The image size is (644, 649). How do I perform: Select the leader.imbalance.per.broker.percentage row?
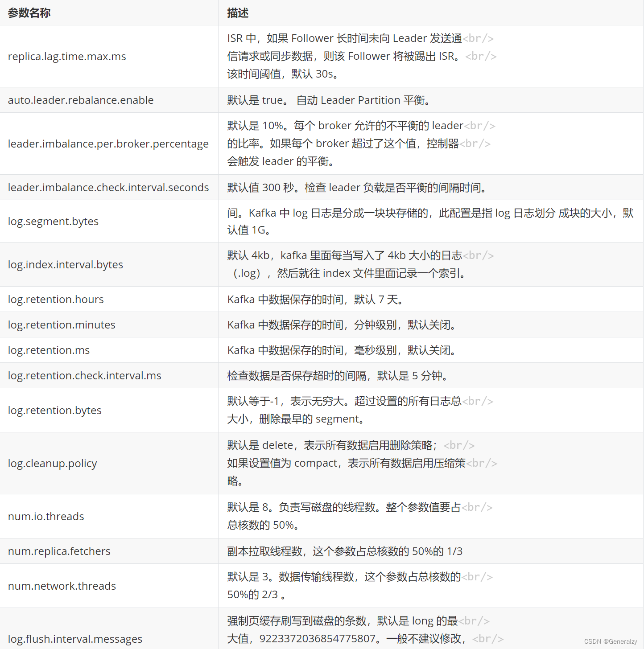pos(108,144)
